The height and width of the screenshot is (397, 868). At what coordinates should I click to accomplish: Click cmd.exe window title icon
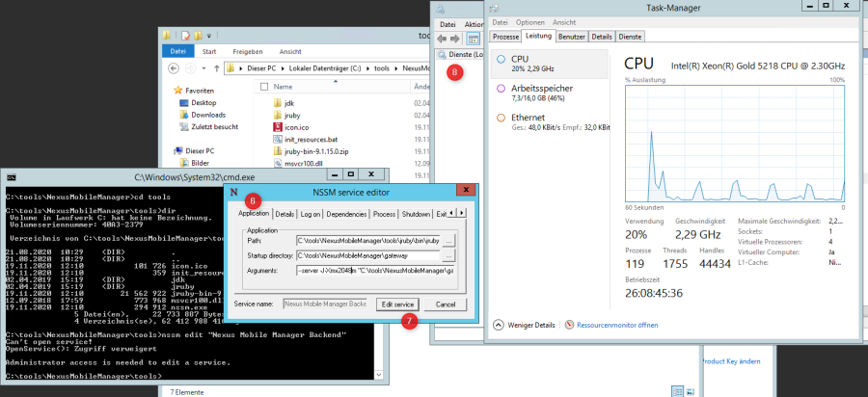[11, 176]
